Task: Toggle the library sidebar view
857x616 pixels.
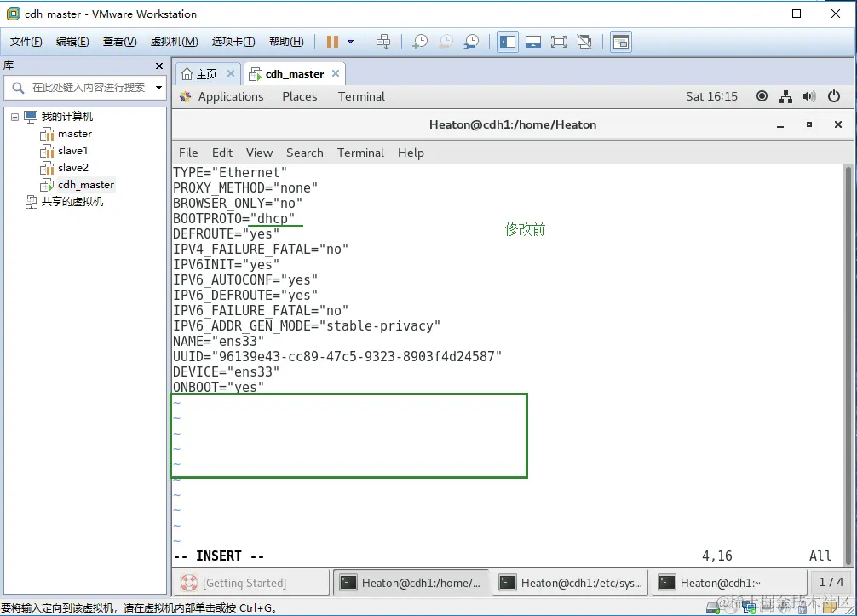Action: [x=508, y=42]
